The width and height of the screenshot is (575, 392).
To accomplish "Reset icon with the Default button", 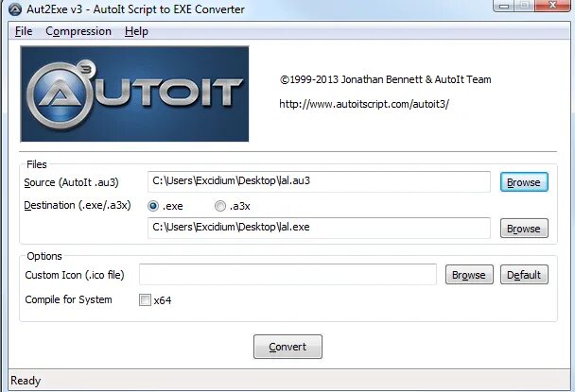I will [x=524, y=274].
